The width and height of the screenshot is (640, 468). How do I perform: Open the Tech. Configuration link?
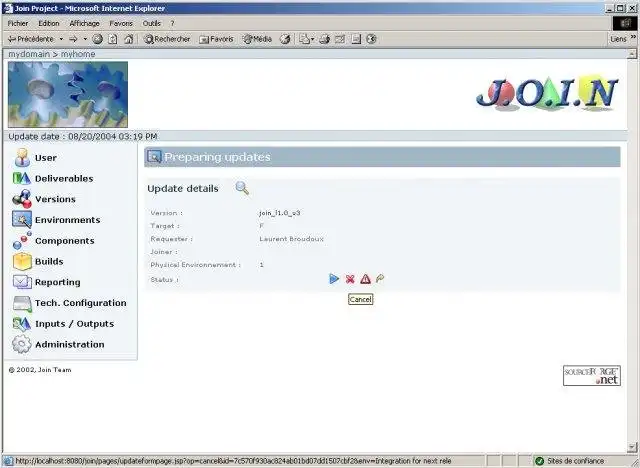(80, 303)
